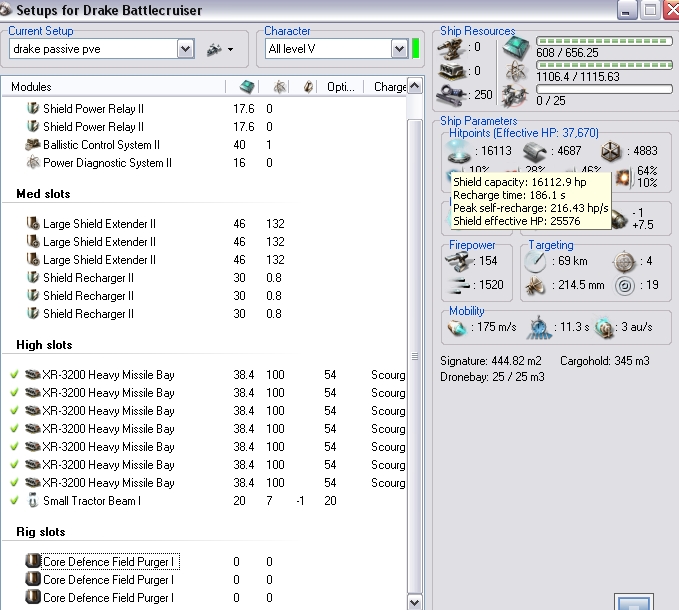
Task: Click the modules list scroll-up arrow
Action: [414, 85]
